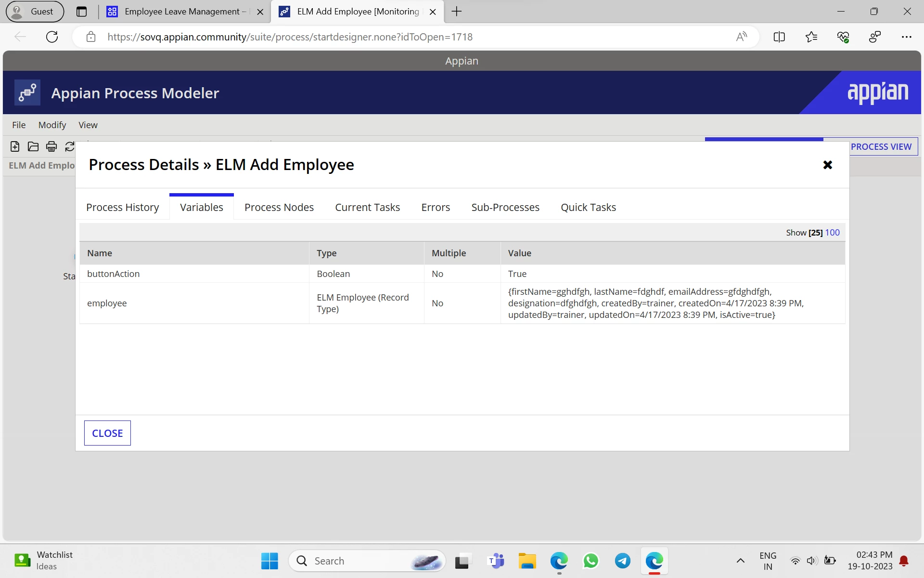Open the clock and date flyout
Viewport: 924px width, 578px height.
point(870,561)
